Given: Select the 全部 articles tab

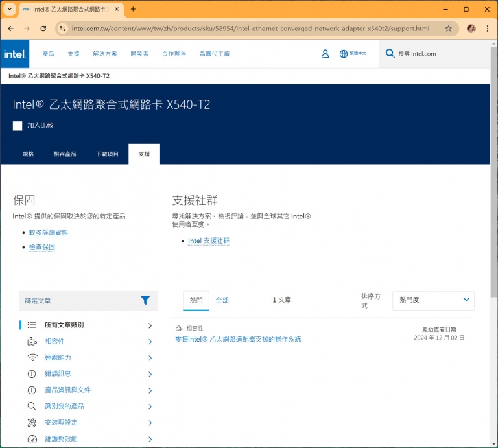Looking at the screenshot, I should [x=222, y=300].
